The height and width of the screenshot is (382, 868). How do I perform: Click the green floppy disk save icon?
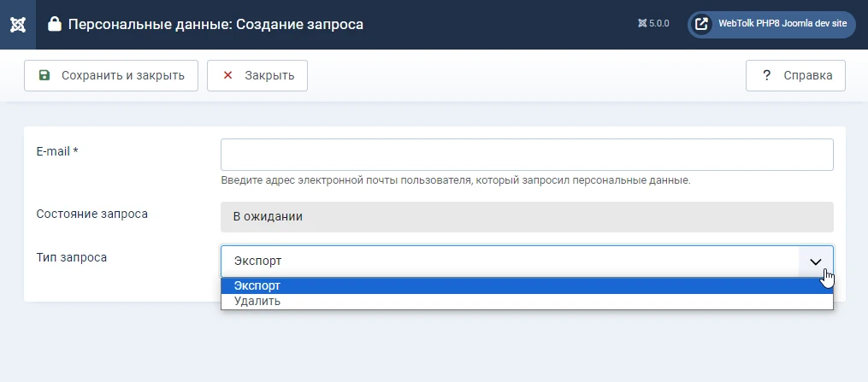point(44,75)
